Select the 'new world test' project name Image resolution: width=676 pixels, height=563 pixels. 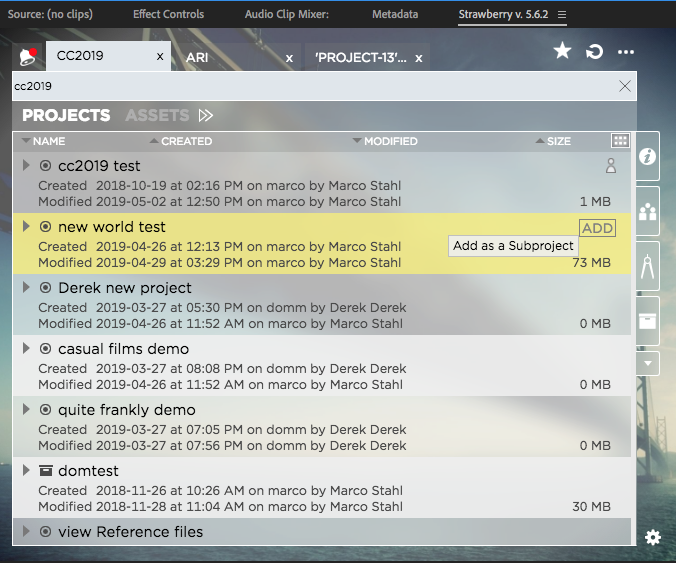pyautogui.click(x=112, y=227)
